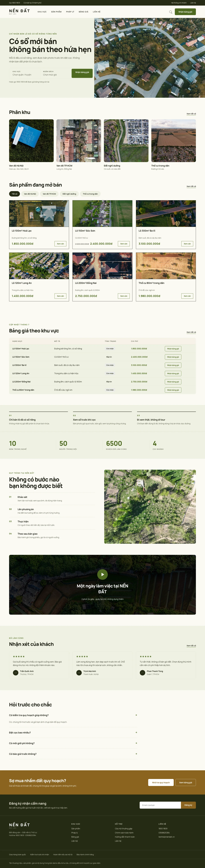
Task: Select the "Tất cả" product filter tab
Action: (15, 194)
